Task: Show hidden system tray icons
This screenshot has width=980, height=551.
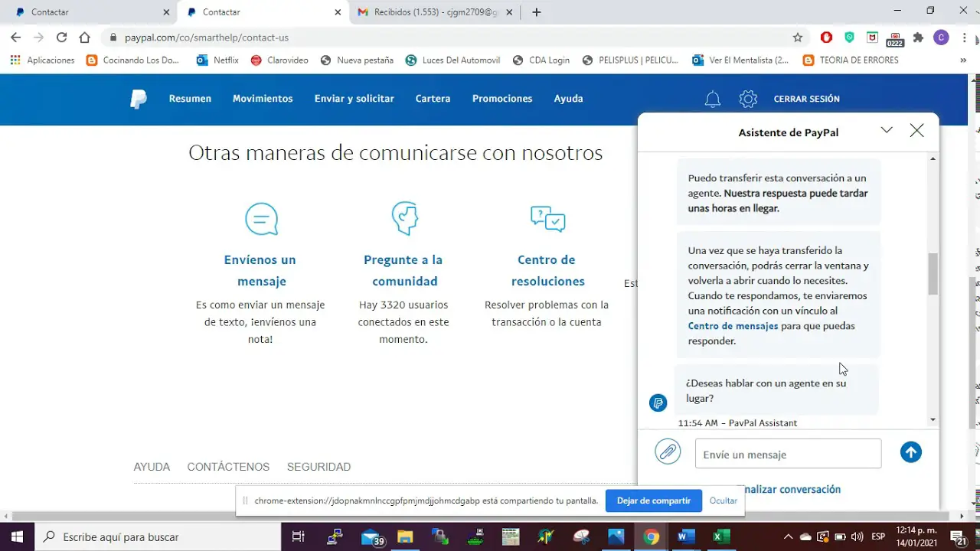Action: click(x=788, y=536)
